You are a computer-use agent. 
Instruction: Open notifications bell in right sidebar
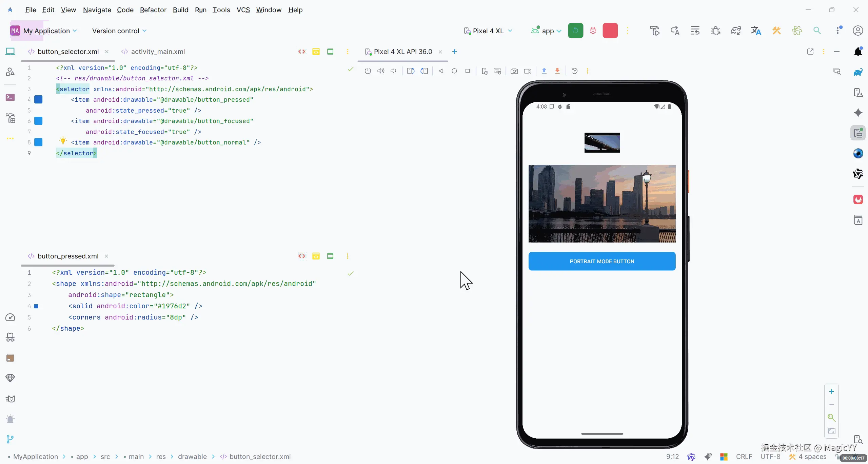tap(858, 52)
